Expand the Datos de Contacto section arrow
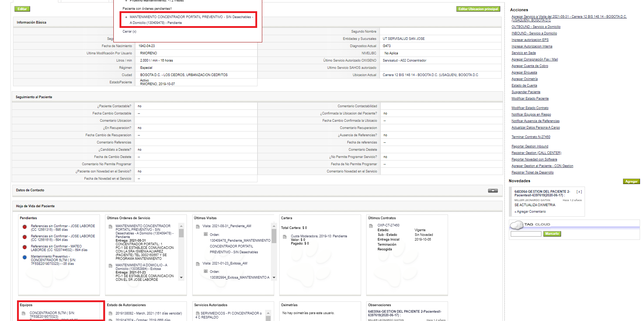644x321 pixels. coord(493,191)
